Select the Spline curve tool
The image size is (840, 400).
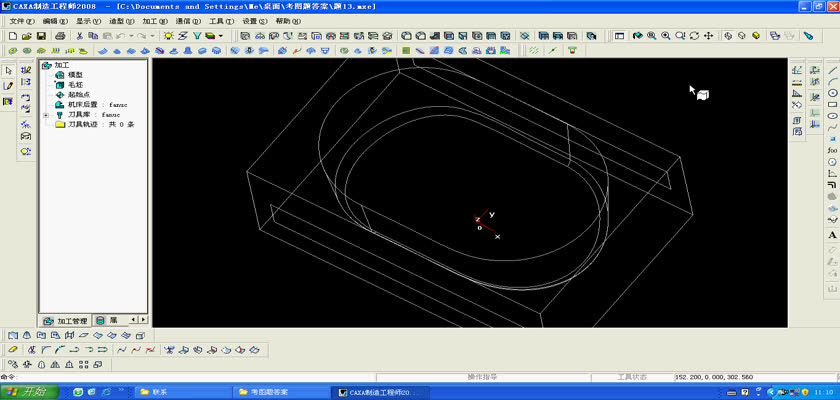click(832, 127)
